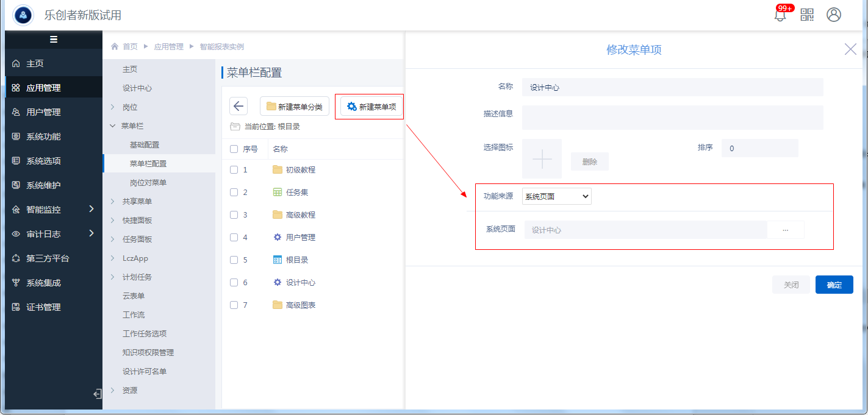The height and width of the screenshot is (415, 868).
Task: Check the box for row 初级教程
Action: coord(234,170)
